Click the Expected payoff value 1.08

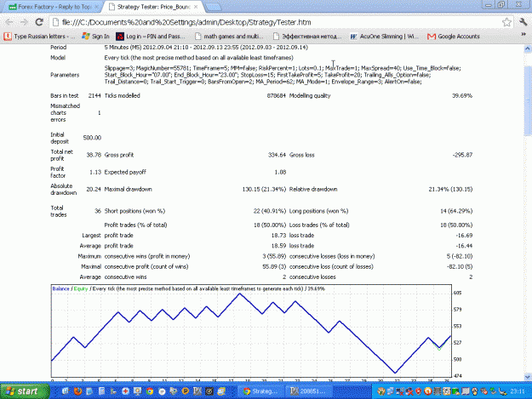tap(280, 172)
